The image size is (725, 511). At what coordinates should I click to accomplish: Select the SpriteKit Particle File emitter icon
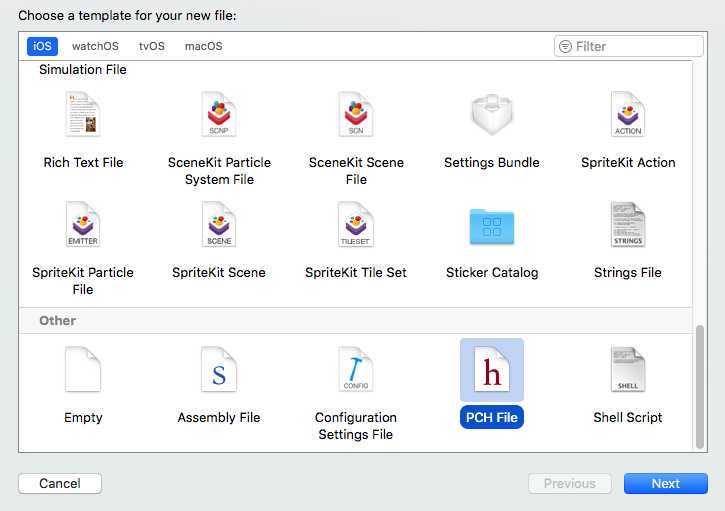(83, 224)
